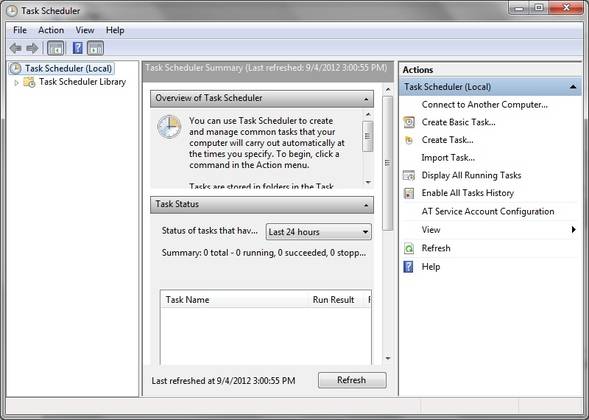
Task: Click Create Task... action
Action: tap(447, 140)
